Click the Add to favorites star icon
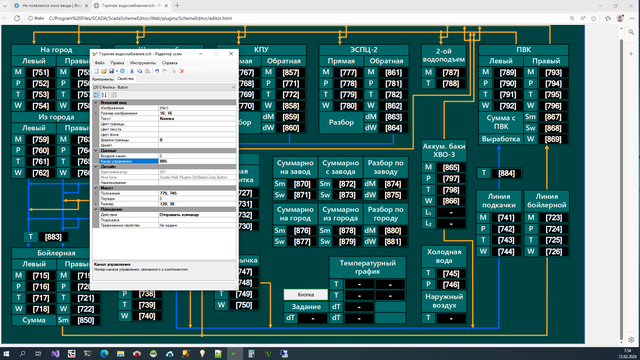Viewport: 640px width, 360px height. click(x=594, y=18)
